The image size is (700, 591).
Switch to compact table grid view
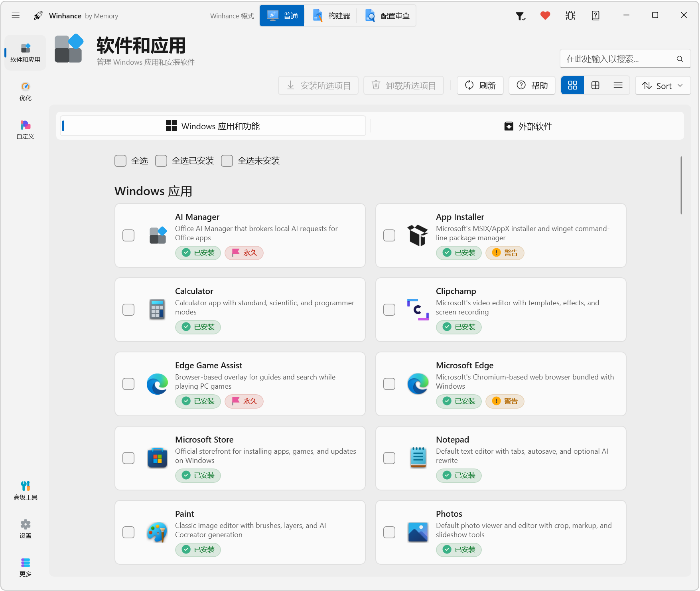[x=595, y=85]
